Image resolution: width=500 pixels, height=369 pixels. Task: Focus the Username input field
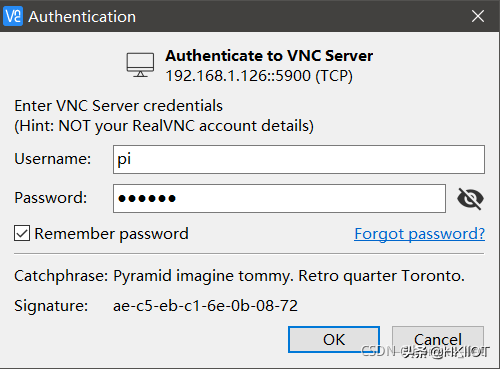[x=299, y=159]
